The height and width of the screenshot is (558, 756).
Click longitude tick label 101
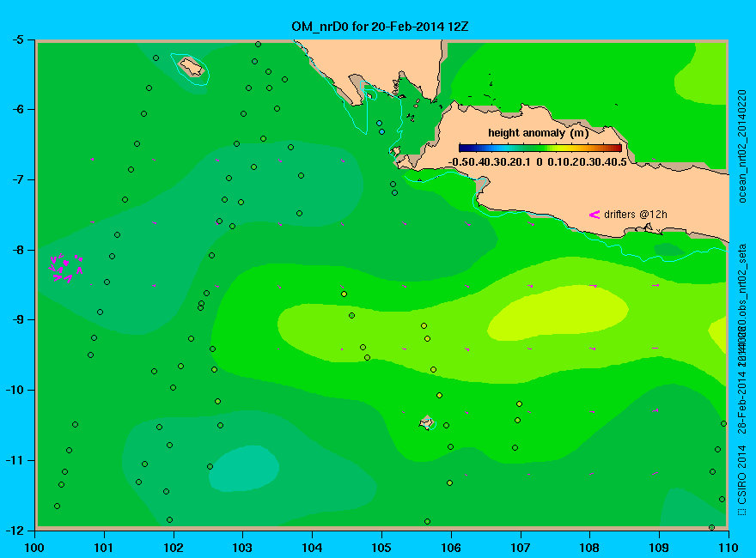click(x=104, y=548)
